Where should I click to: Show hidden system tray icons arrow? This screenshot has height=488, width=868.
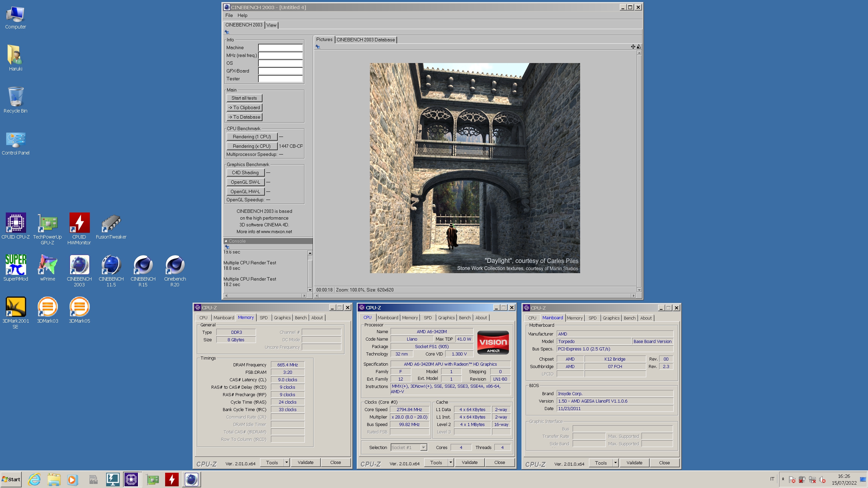783,479
